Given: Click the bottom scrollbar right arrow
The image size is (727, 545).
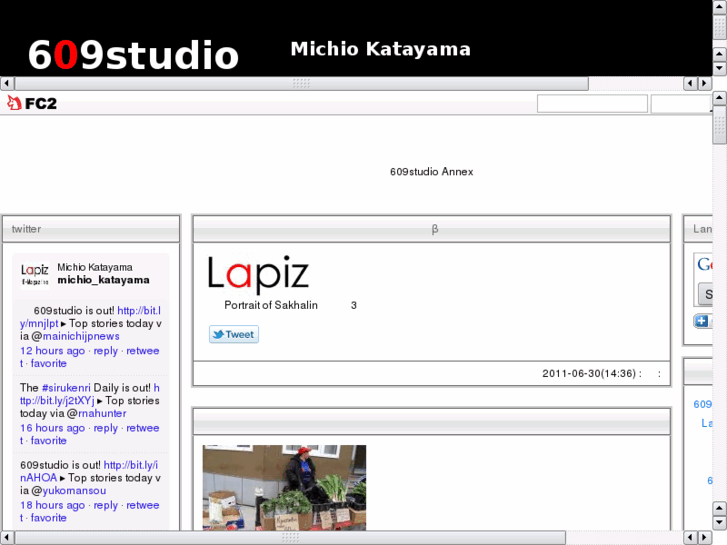Looking at the screenshot, I should [705, 538].
